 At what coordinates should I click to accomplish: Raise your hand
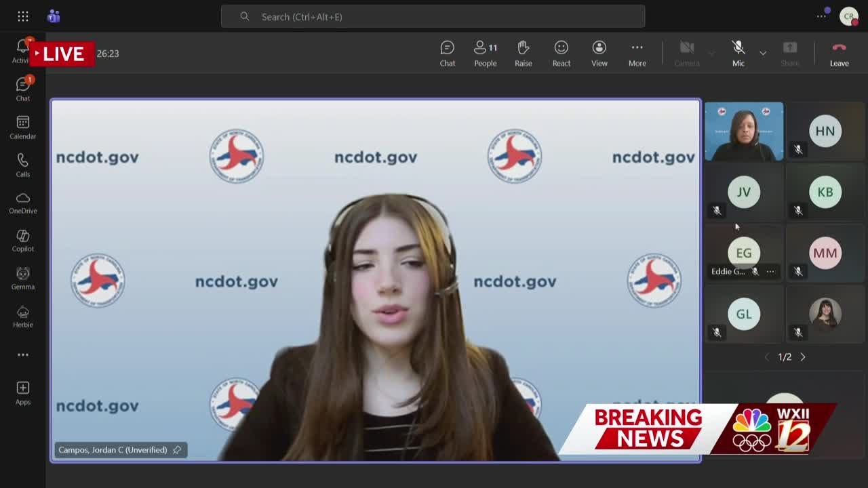click(x=524, y=54)
